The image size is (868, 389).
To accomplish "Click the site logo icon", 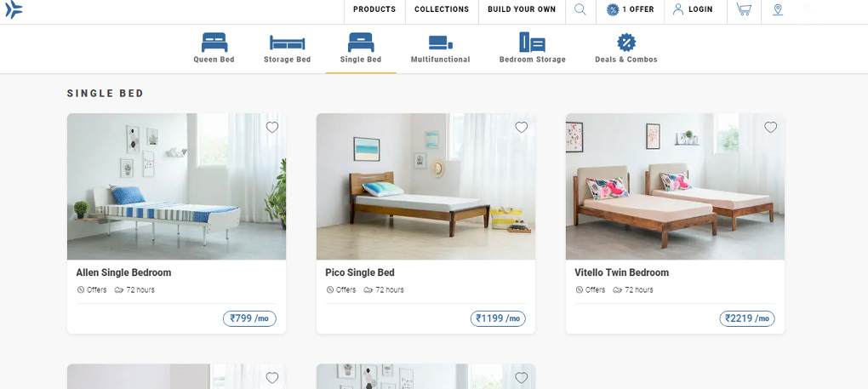I will [14, 9].
